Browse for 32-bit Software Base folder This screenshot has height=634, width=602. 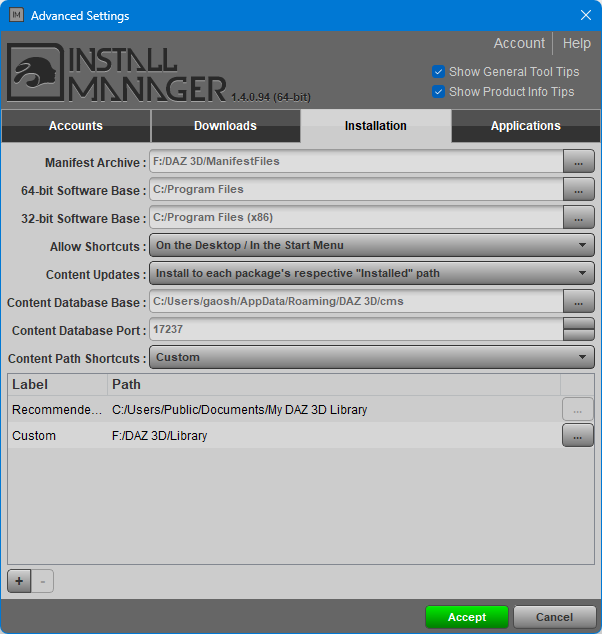point(578,217)
